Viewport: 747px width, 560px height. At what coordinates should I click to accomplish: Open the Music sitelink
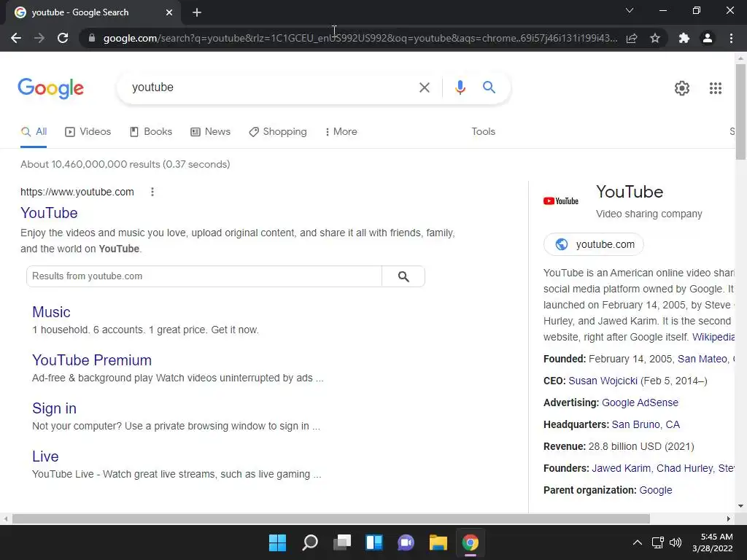click(x=52, y=312)
